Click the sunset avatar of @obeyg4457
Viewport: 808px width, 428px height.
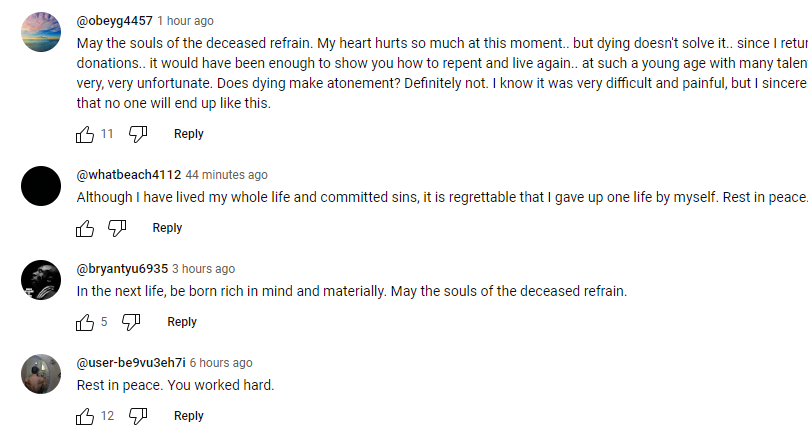pyautogui.click(x=41, y=32)
